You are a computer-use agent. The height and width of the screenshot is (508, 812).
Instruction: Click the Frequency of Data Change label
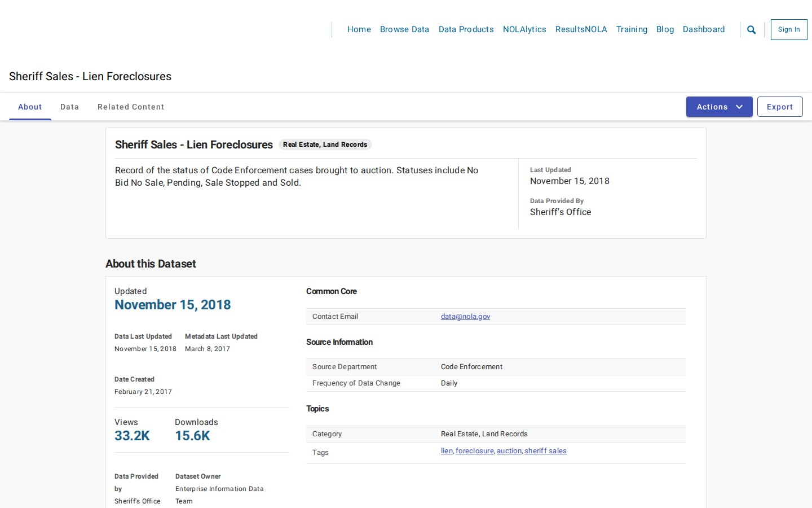(x=356, y=383)
